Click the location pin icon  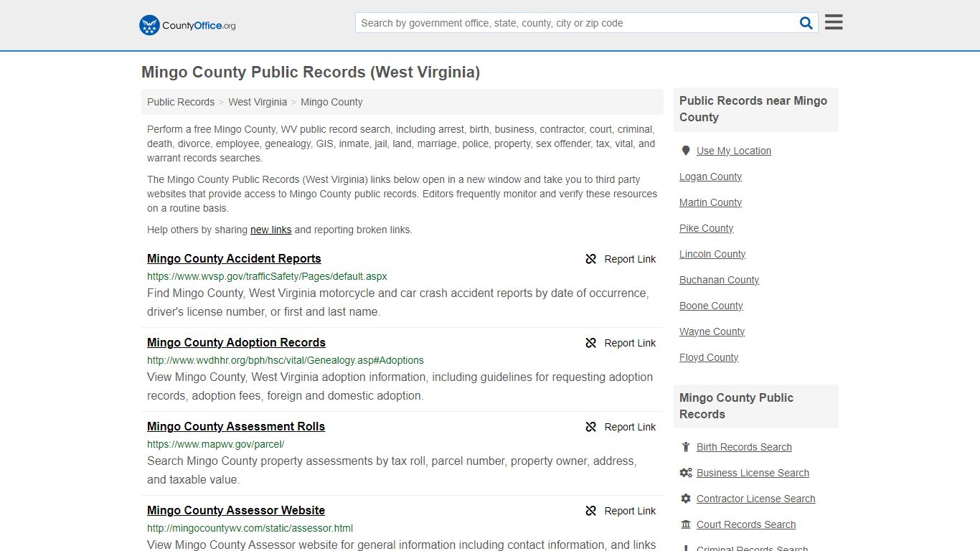[686, 151]
